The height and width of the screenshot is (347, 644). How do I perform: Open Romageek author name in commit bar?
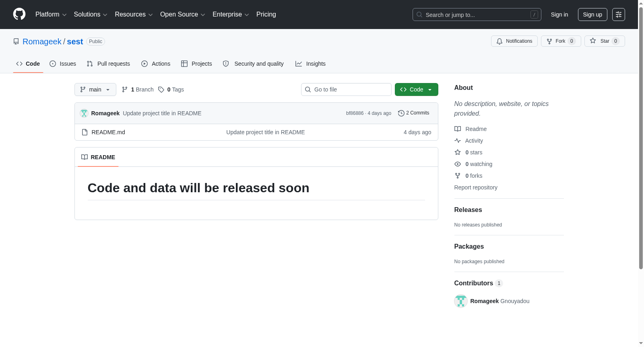pyautogui.click(x=105, y=113)
